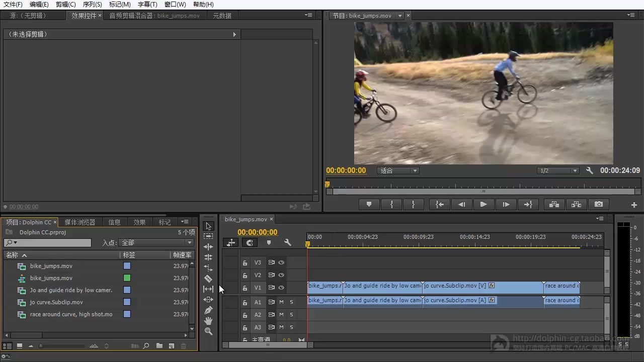This screenshot has width=644, height=362.
Task: Click the Program monitor playhead marker
Action: point(327,185)
